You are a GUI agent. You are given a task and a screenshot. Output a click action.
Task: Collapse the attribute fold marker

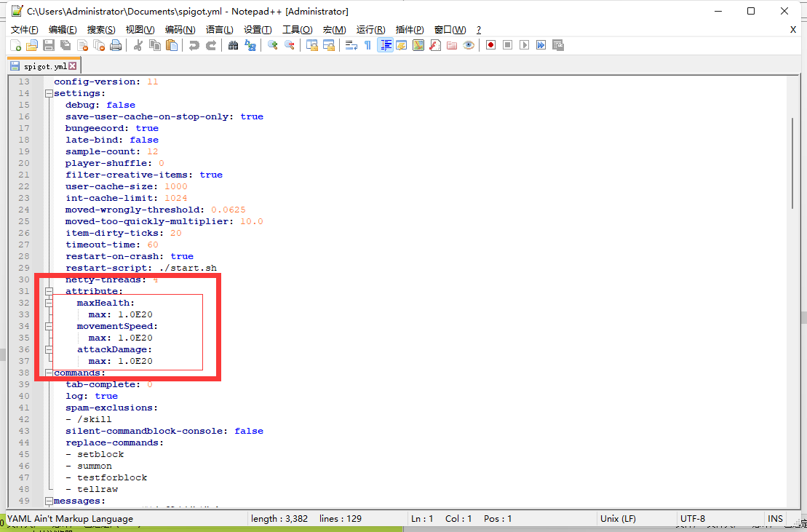[x=49, y=291]
